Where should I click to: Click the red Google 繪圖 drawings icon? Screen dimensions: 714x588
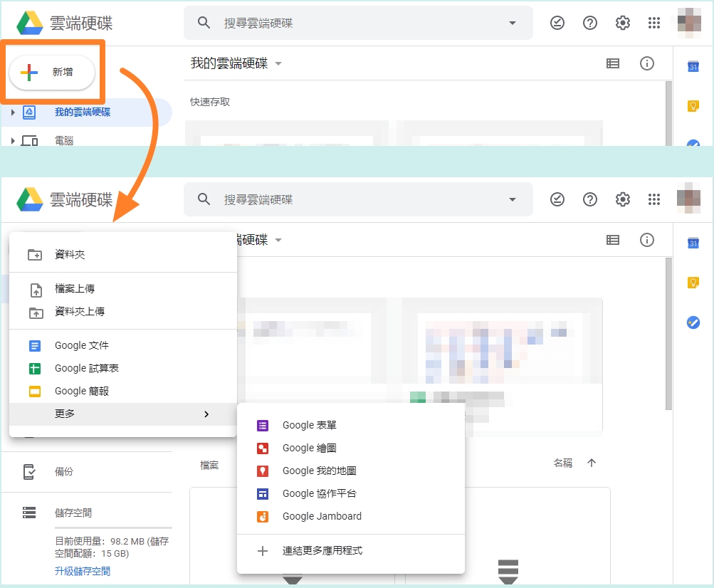pos(263,448)
